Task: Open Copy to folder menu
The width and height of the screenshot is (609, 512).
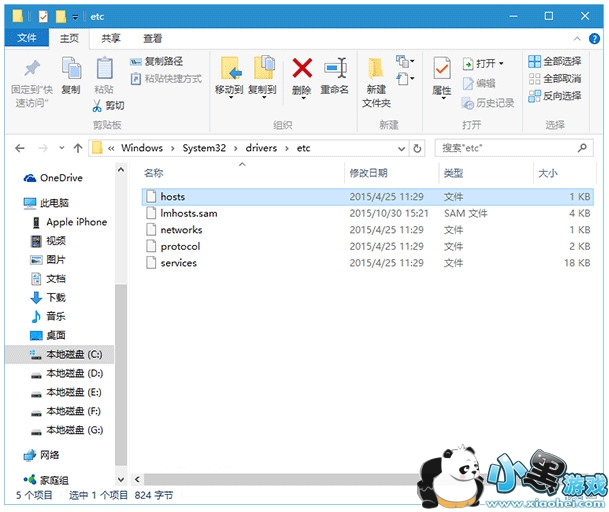Action: tap(263, 77)
